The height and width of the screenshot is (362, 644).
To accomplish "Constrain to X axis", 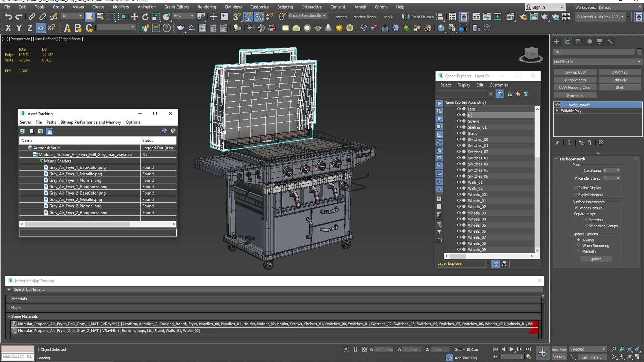I will click(x=8, y=28).
